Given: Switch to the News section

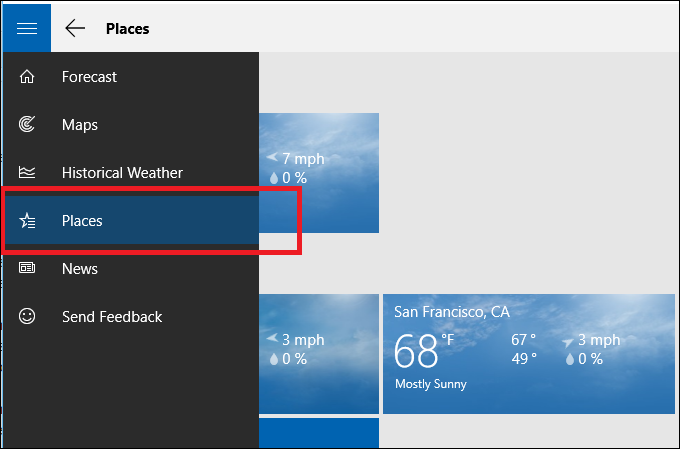Looking at the screenshot, I should point(80,269).
